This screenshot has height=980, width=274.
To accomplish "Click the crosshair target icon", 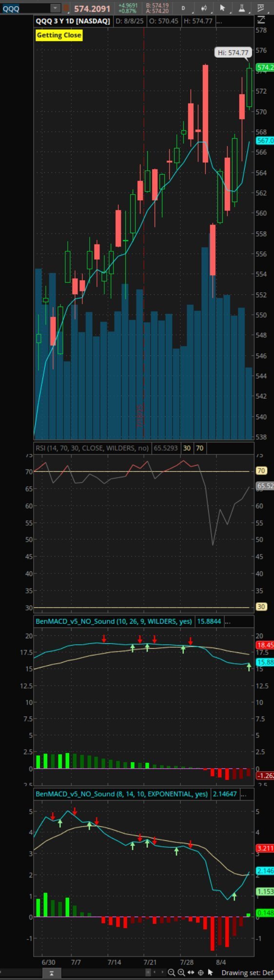I will tap(200, 973).
